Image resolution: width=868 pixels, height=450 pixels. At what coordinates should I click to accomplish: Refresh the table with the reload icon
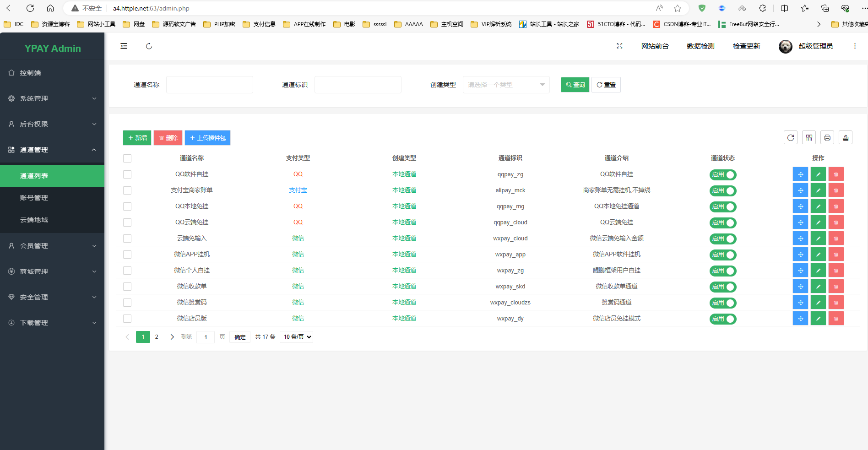pos(791,137)
